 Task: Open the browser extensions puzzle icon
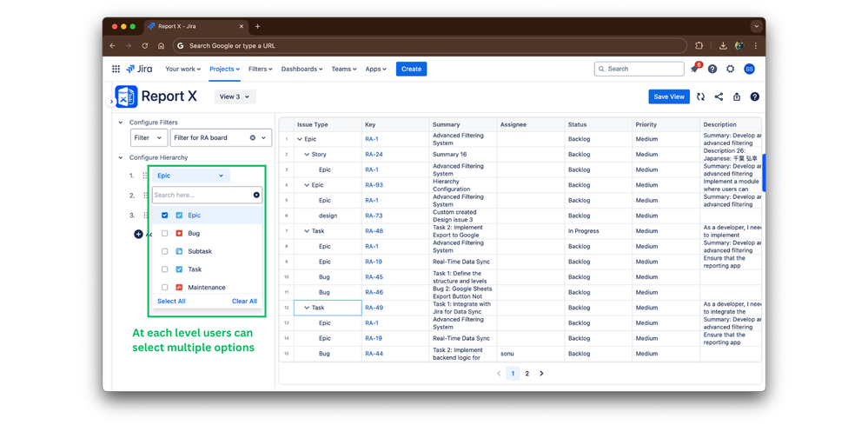coord(699,46)
